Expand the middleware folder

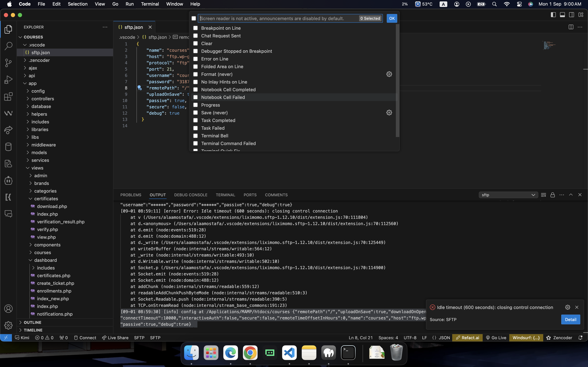tap(44, 145)
